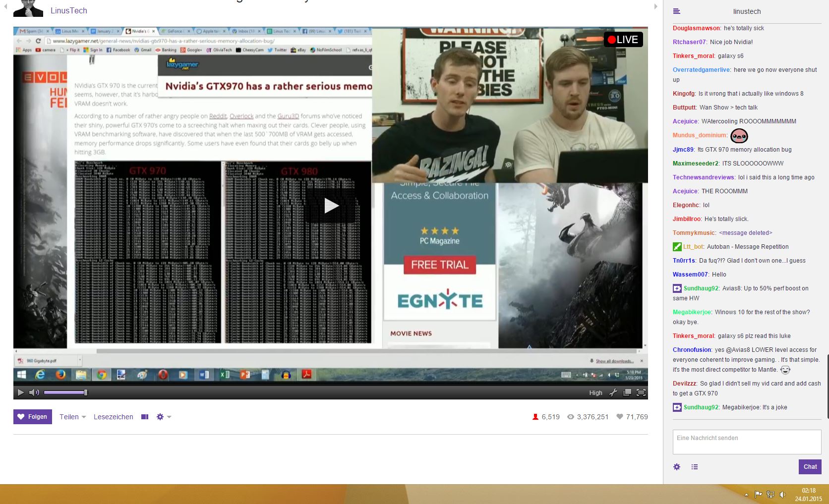The width and height of the screenshot is (829, 504).
Task: Click Chronofusion username in chat
Action: (x=692, y=350)
